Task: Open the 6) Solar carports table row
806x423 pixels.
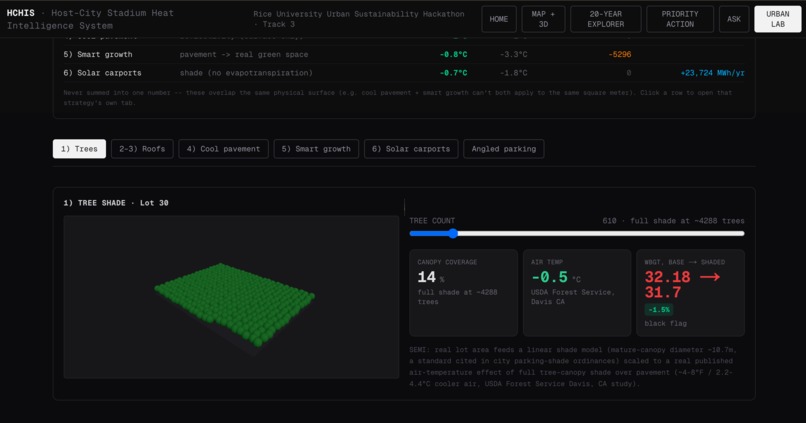Action: pyautogui.click(x=404, y=73)
